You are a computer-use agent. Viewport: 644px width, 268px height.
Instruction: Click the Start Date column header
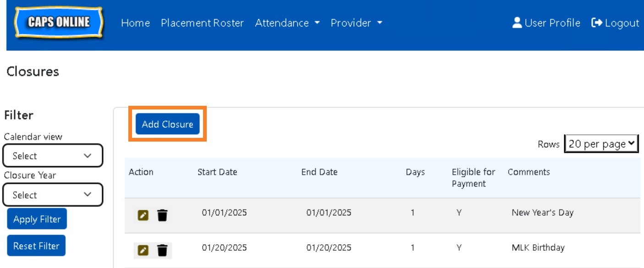(217, 172)
